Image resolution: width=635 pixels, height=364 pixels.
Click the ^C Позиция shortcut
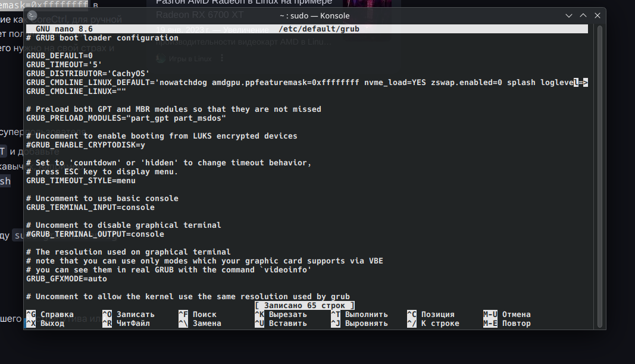pyautogui.click(x=431, y=314)
